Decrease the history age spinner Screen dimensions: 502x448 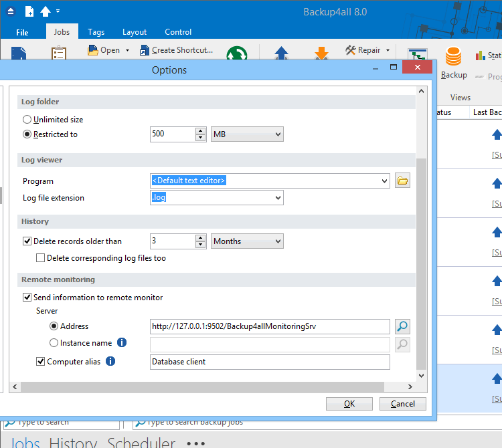200,245
